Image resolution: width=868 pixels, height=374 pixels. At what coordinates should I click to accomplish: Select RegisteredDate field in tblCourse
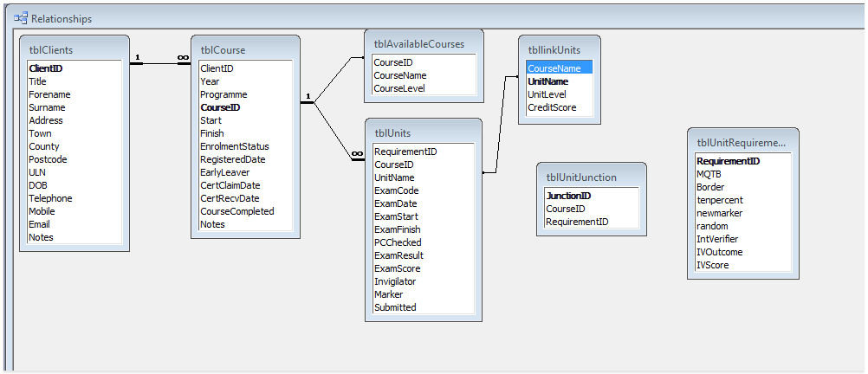coord(245,159)
